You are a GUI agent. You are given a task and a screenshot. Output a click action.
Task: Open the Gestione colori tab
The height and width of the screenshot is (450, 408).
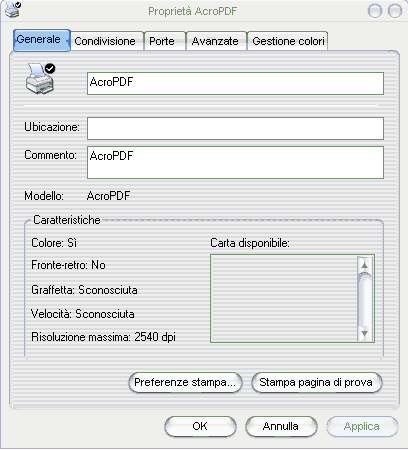pyautogui.click(x=288, y=41)
